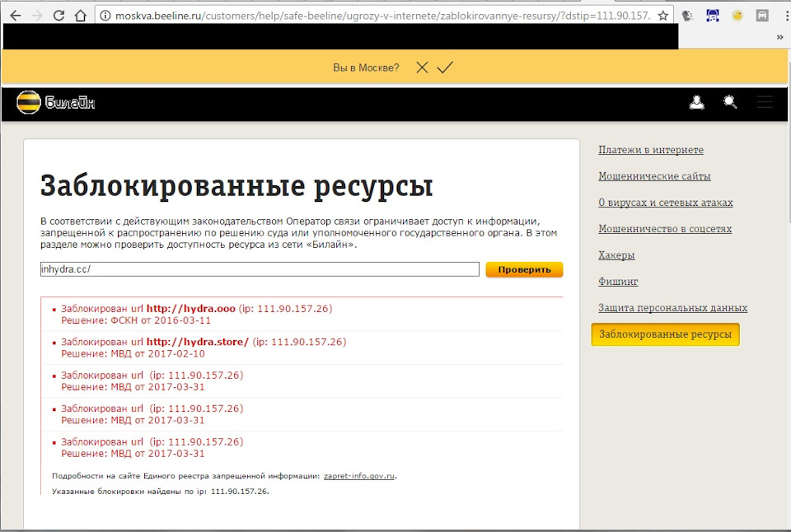Click the inhydra.cc URL input field
The image size is (791, 532).
[259, 269]
